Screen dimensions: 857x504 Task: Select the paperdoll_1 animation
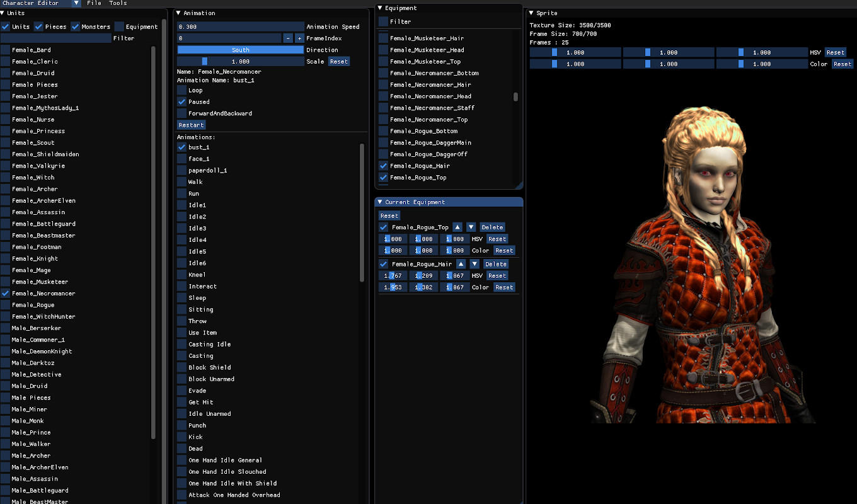(208, 171)
